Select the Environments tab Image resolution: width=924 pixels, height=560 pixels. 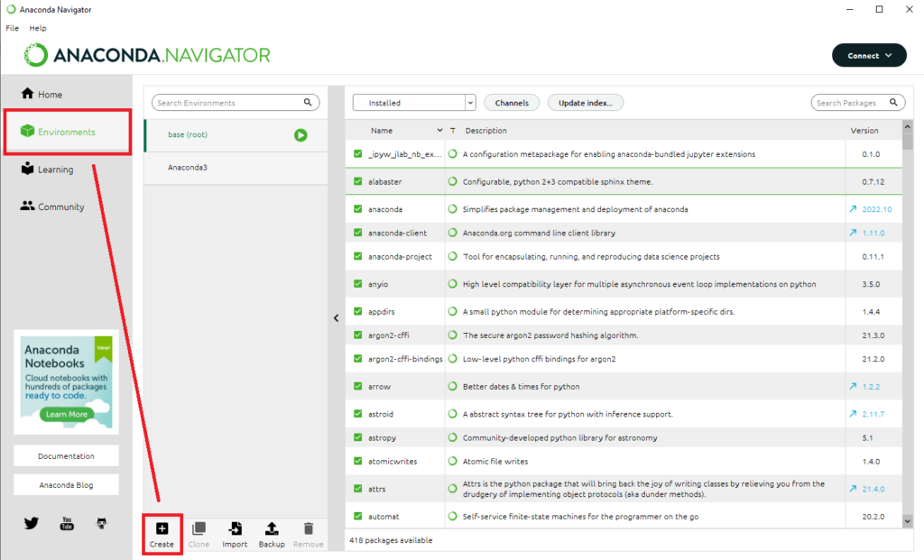67,132
